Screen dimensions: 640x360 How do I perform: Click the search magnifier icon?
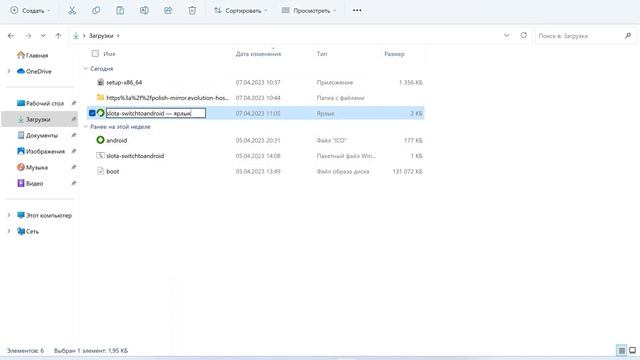(628, 36)
